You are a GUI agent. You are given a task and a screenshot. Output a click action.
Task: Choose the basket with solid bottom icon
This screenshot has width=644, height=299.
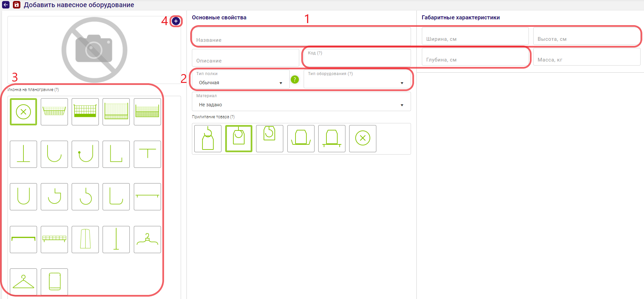85,112
